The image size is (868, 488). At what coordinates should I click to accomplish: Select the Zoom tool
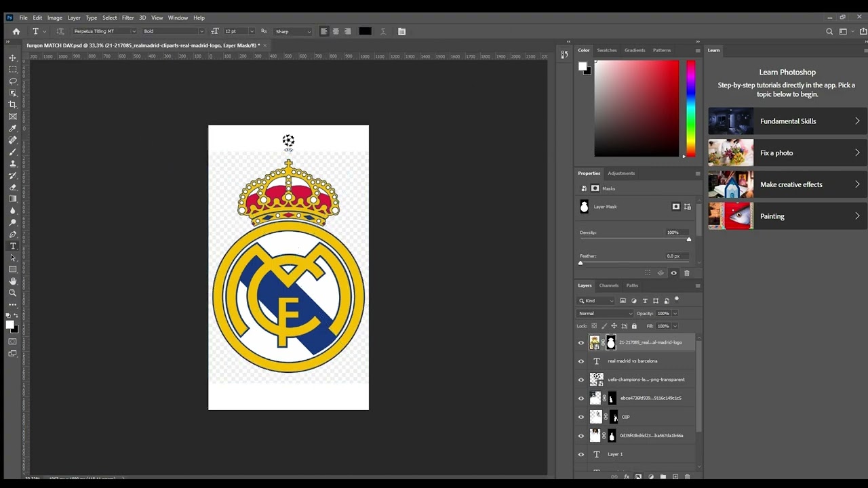tap(12, 293)
